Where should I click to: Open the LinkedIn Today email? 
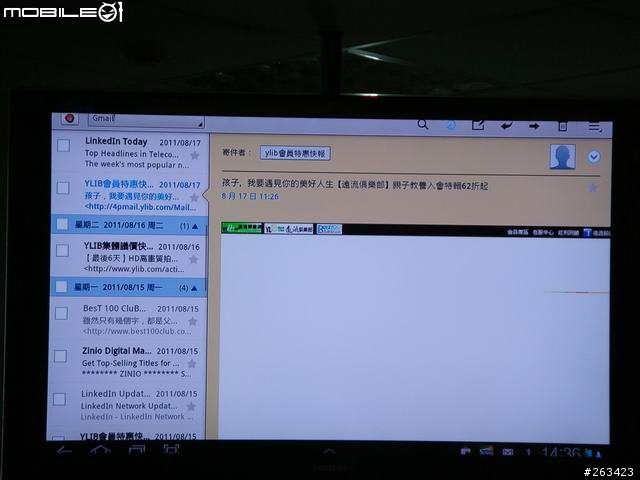click(130, 152)
